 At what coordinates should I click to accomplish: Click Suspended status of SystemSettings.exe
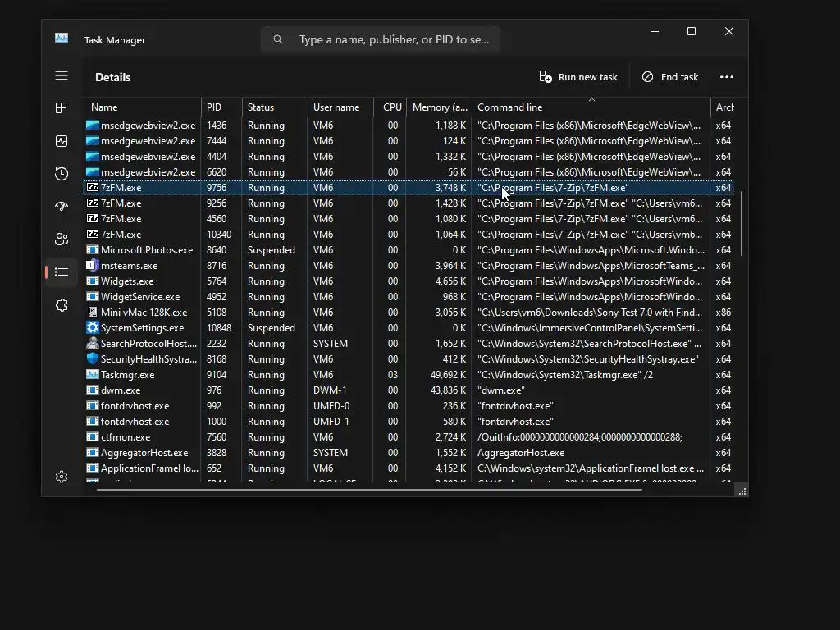point(271,327)
